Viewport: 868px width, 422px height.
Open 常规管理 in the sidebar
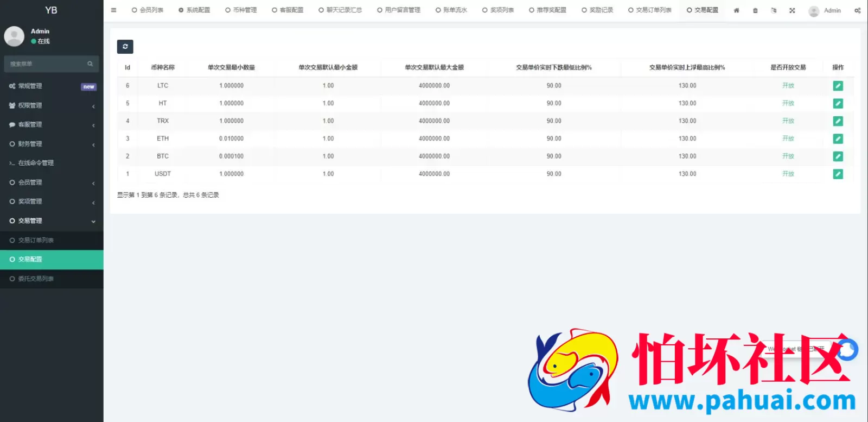pos(52,86)
